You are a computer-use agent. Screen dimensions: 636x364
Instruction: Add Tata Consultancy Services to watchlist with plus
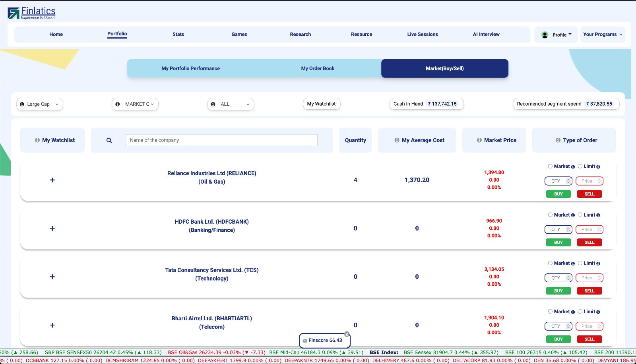point(52,277)
